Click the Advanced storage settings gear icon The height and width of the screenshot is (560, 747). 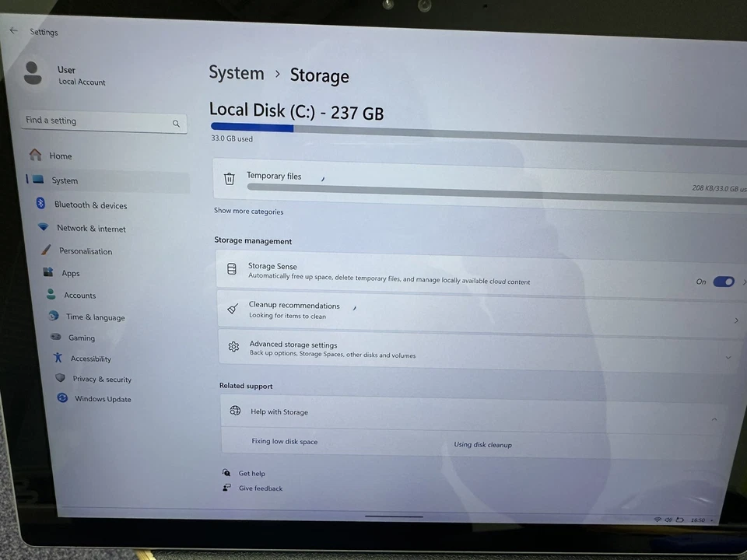click(x=233, y=347)
